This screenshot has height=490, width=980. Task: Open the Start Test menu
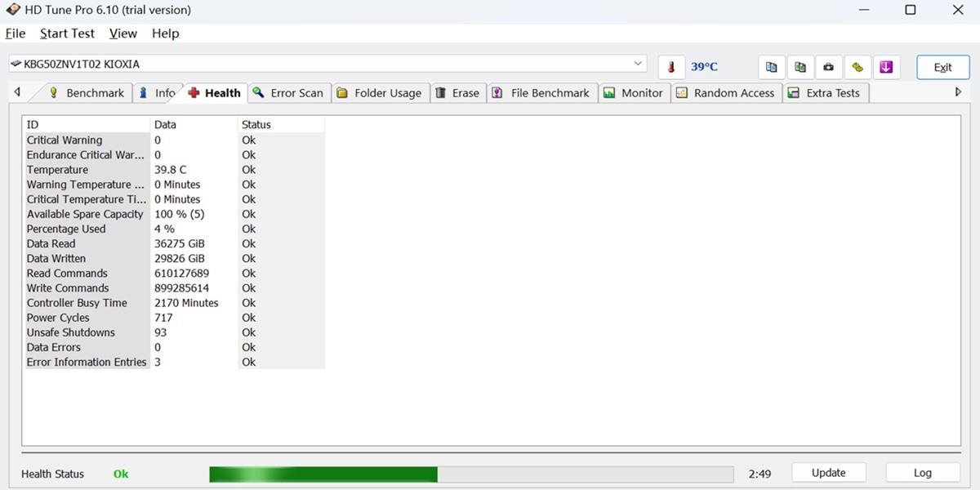pos(67,33)
